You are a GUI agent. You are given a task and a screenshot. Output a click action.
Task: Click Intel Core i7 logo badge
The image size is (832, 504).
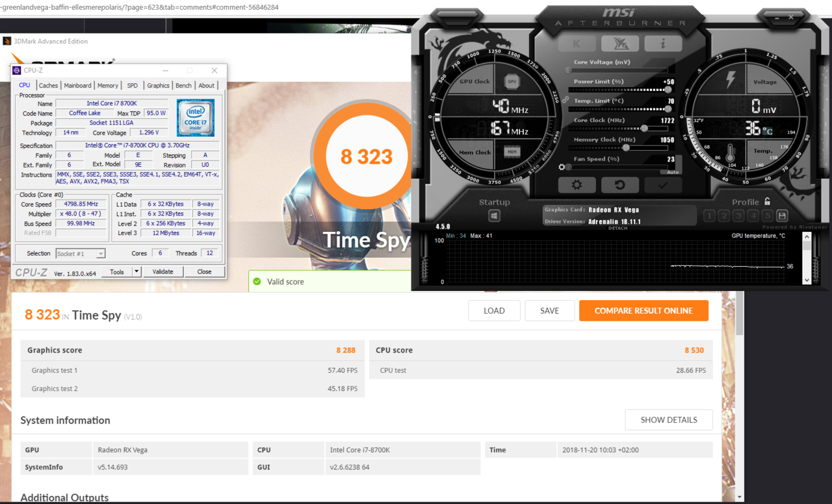click(x=195, y=118)
